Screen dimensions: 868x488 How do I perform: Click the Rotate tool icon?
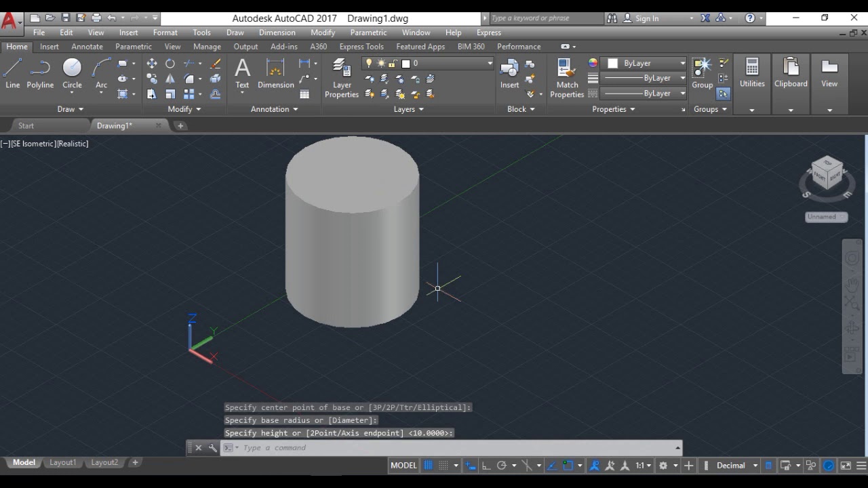[170, 64]
